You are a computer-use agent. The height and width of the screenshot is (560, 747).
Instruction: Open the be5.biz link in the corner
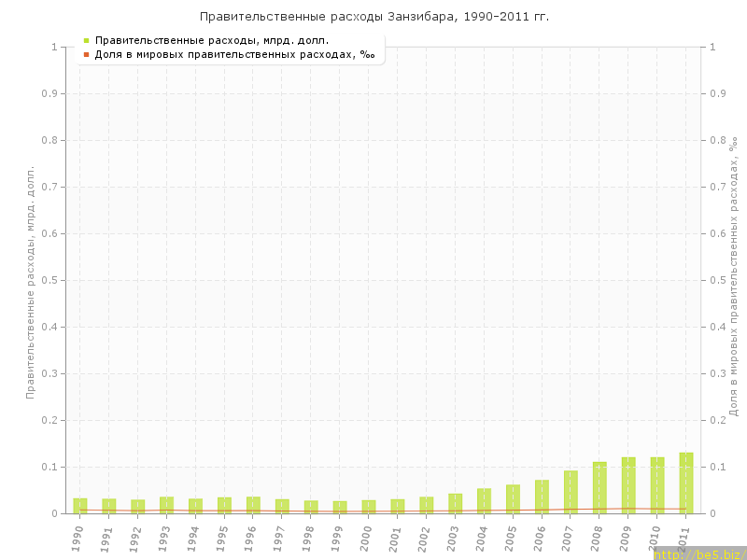click(698, 553)
